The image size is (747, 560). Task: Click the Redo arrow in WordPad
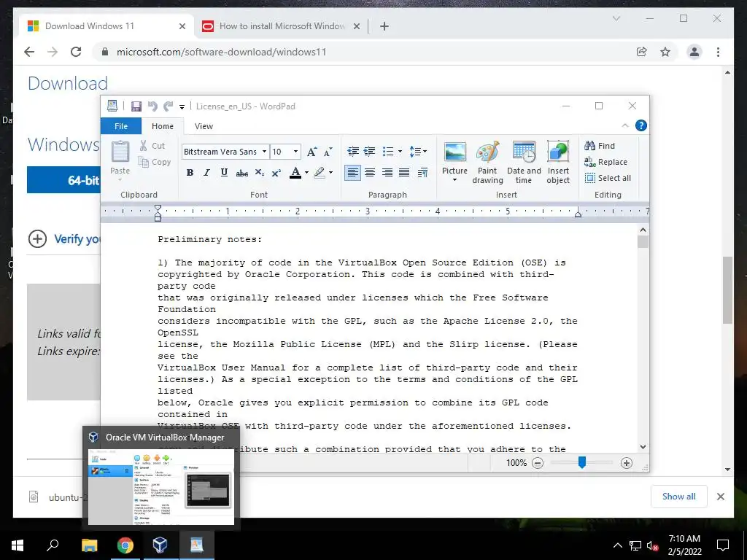(x=169, y=106)
